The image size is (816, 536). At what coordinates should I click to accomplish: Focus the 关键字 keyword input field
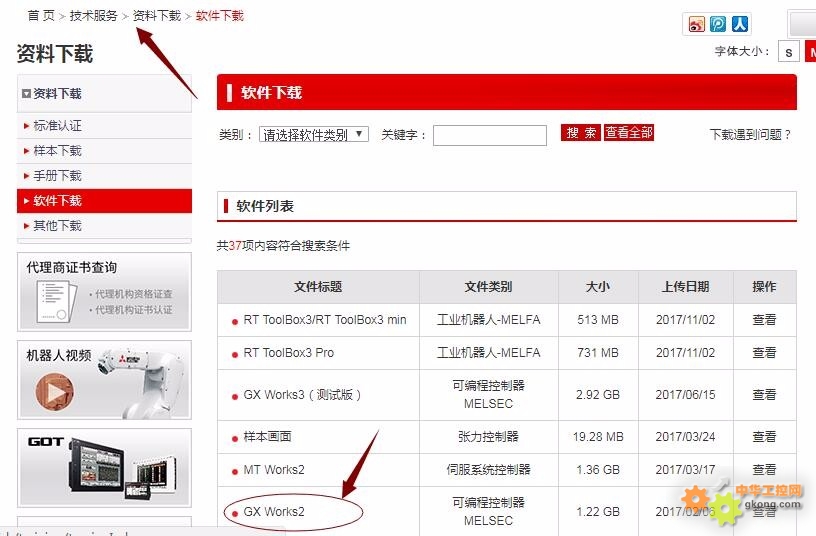click(x=490, y=135)
